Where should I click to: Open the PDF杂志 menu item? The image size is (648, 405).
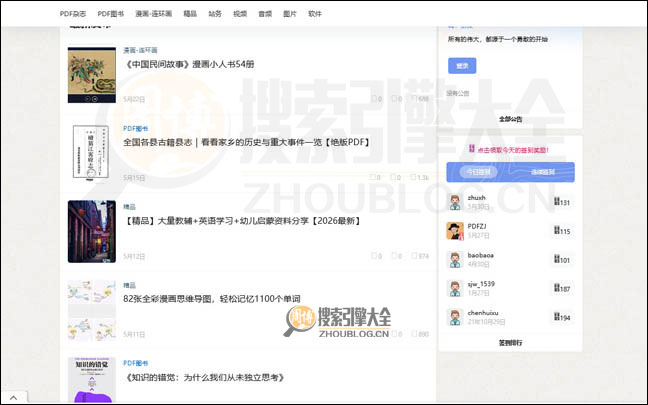point(73,14)
